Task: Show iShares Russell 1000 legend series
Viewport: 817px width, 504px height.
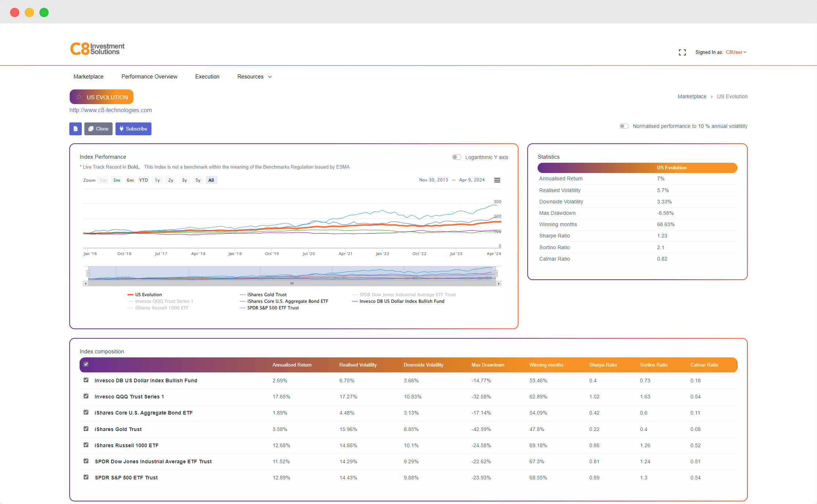Action: tap(158, 308)
